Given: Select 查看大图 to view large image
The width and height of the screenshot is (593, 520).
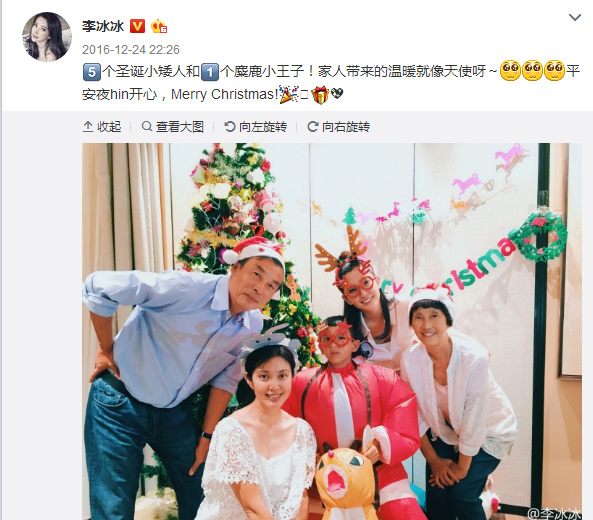Looking at the screenshot, I should [172, 127].
